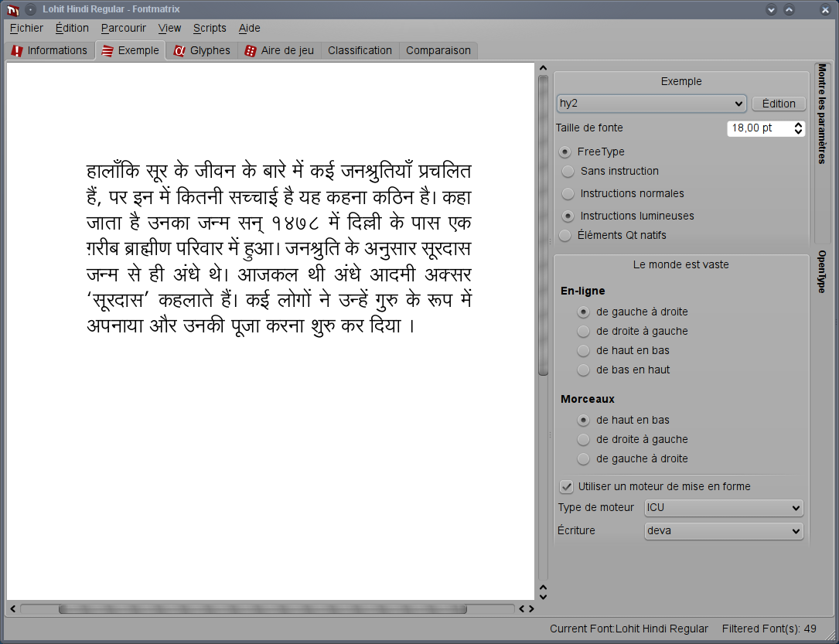Select Morceaux de gauche à droite
The width and height of the screenshot is (839, 644).
click(633, 458)
